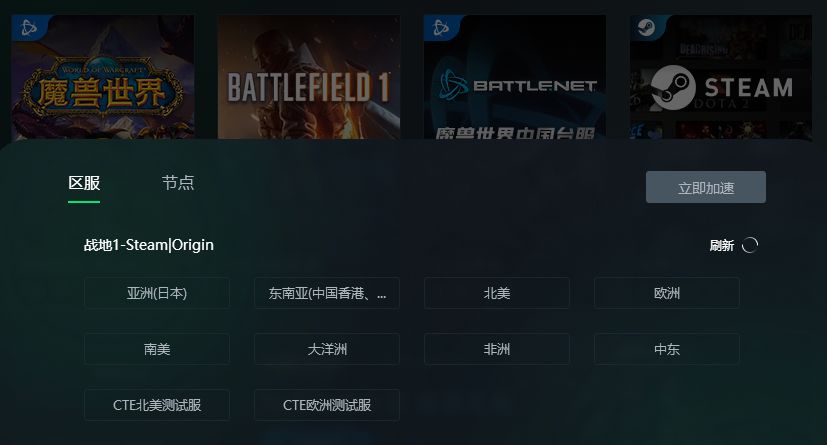Select the 亚洲(日本) server region
The height and width of the screenshot is (445, 827).
point(157,293)
